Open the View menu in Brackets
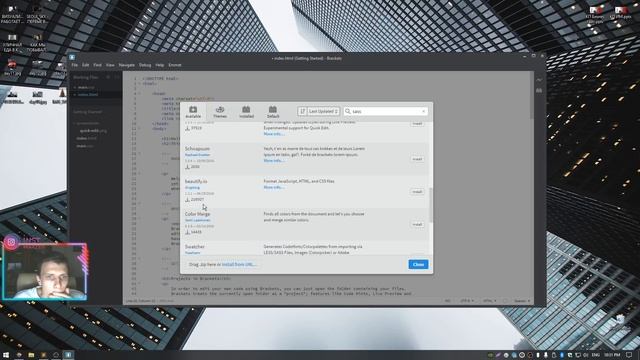This screenshot has width=640, height=360. (x=110, y=65)
